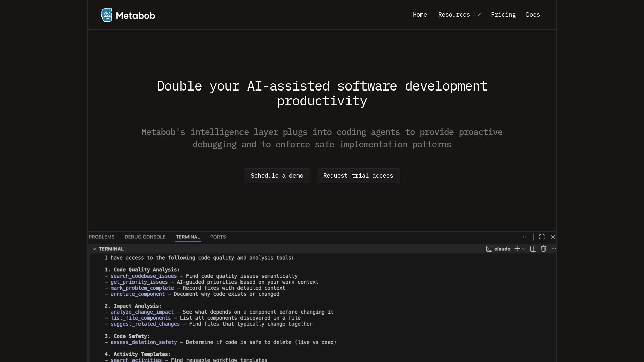
Task: Split the terminal icon
Action: click(x=533, y=249)
